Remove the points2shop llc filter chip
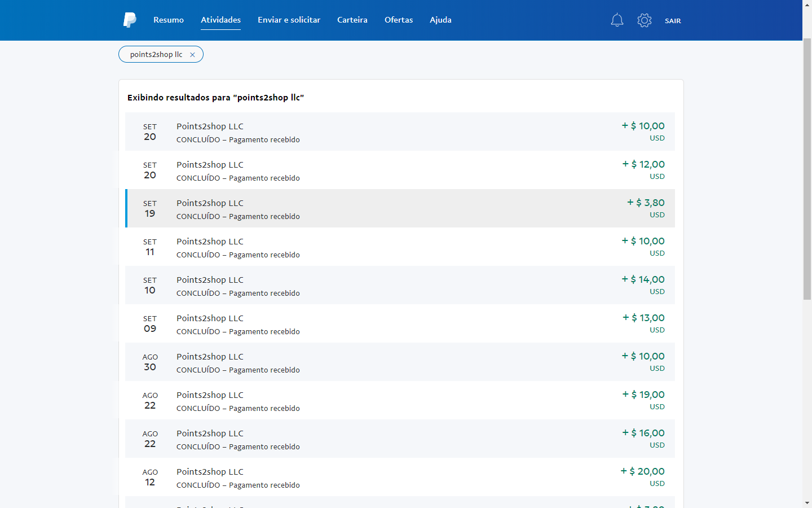Screen dimensions: 812x508 [x=192, y=55]
